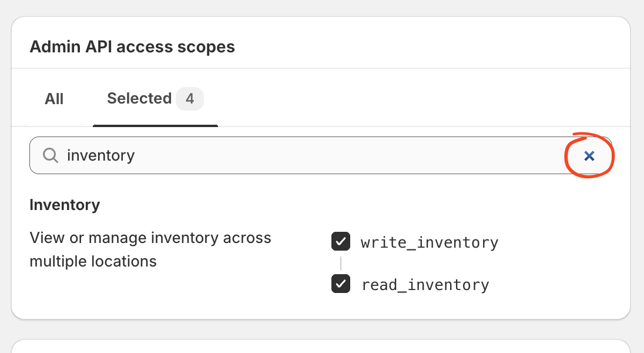This screenshot has width=644, height=353.
Task: Click the connector line between inventory checkboxes
Action: pyautogui.click(x=341, y=263)
